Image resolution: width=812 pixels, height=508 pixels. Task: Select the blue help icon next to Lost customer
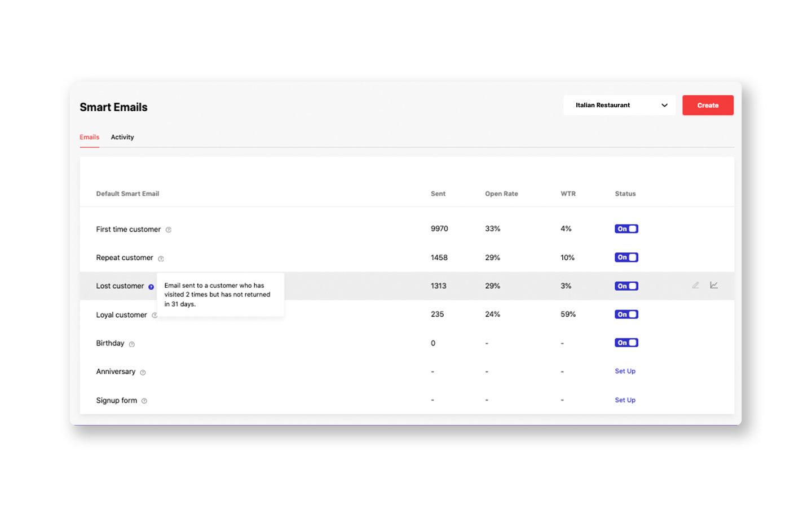151,287
